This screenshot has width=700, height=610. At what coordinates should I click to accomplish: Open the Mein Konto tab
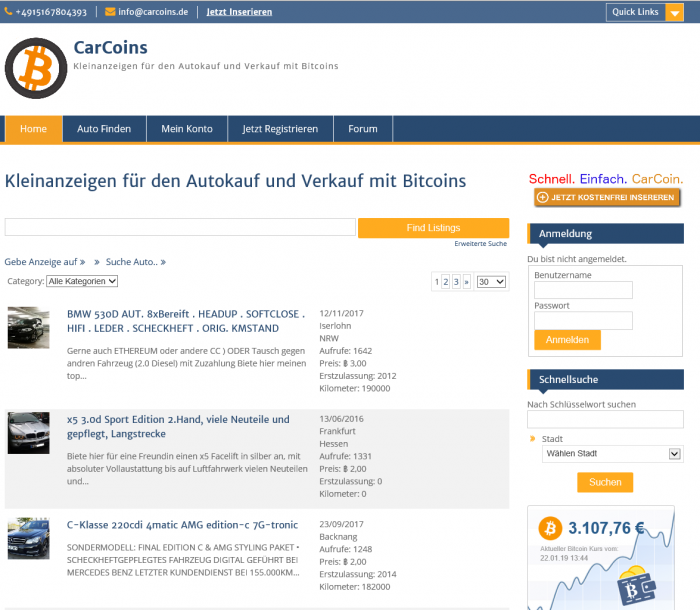[x=187, y=129]
